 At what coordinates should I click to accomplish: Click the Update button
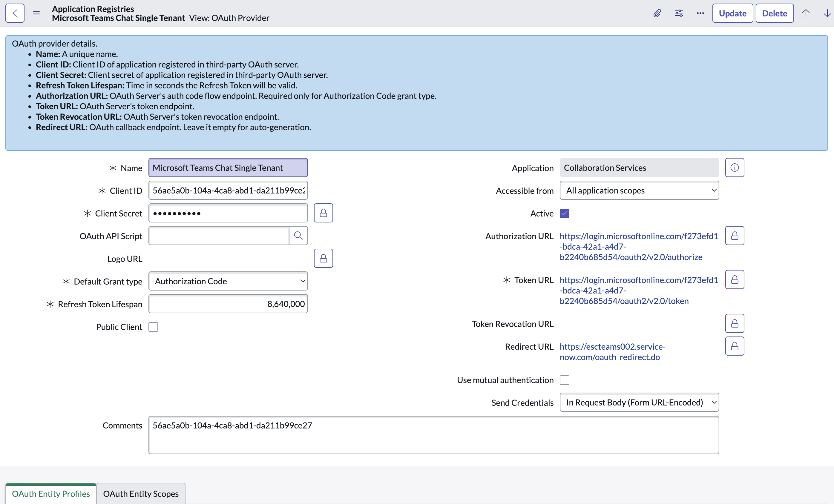pos(732,13)
